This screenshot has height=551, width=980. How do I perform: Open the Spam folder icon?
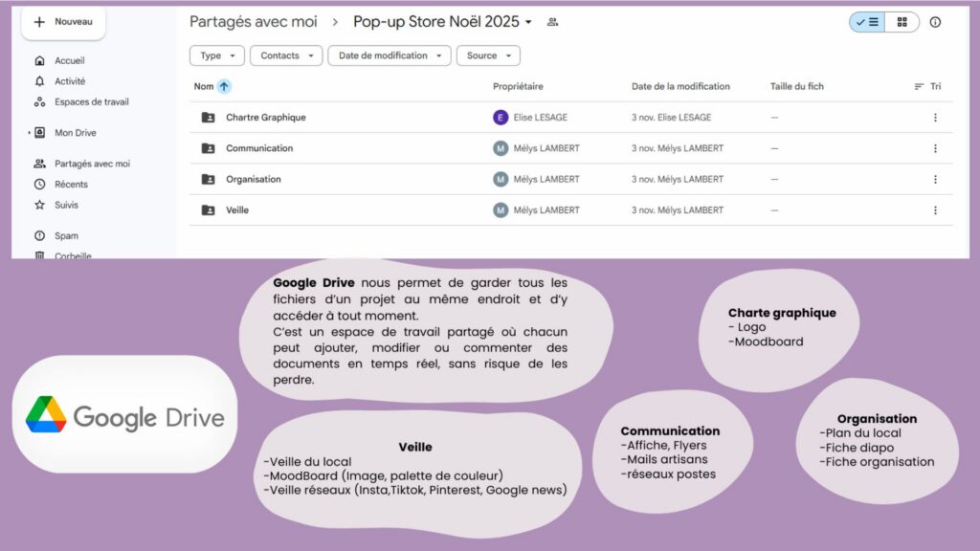39,235
